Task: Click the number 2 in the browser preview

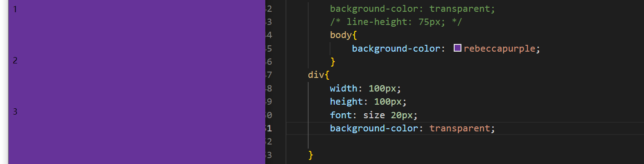Action: (x=15, y=60)
